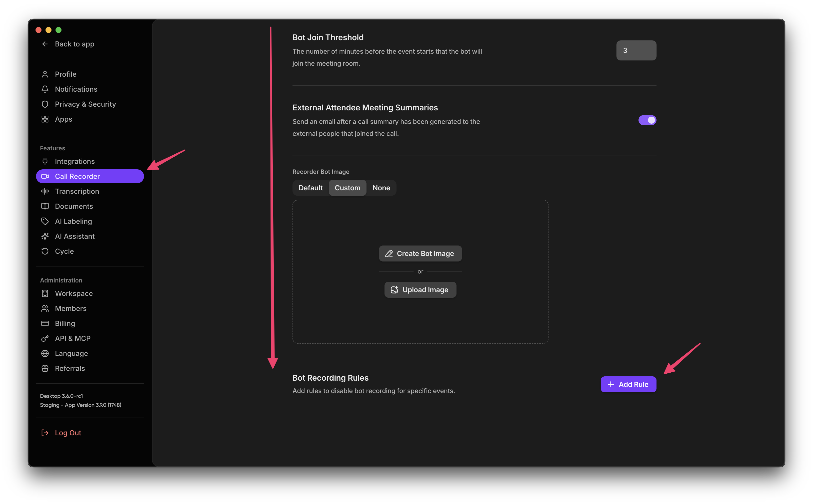Click the Call Recorder camera icon

[45, 176]
